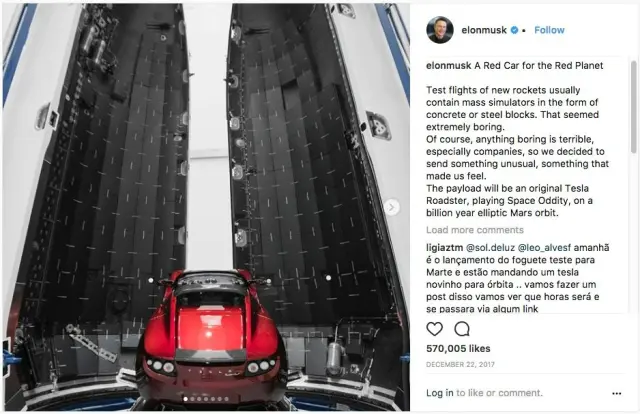This screenshot has height=414, width=640.
Task: View the 570,005 likes list
Action: (x=458, y=349)
